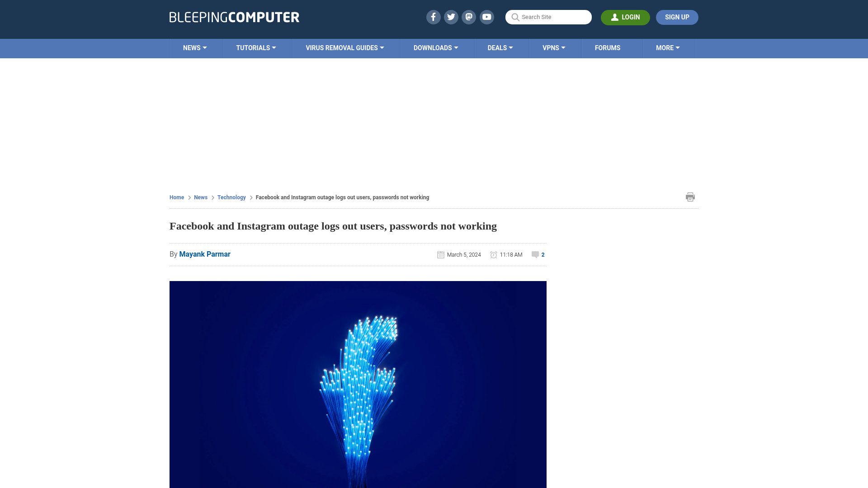The width and height of the screenshot is (868, 488).
Task: Expand the DEALS dropdown menu
Action: click(x=500, y=47)
